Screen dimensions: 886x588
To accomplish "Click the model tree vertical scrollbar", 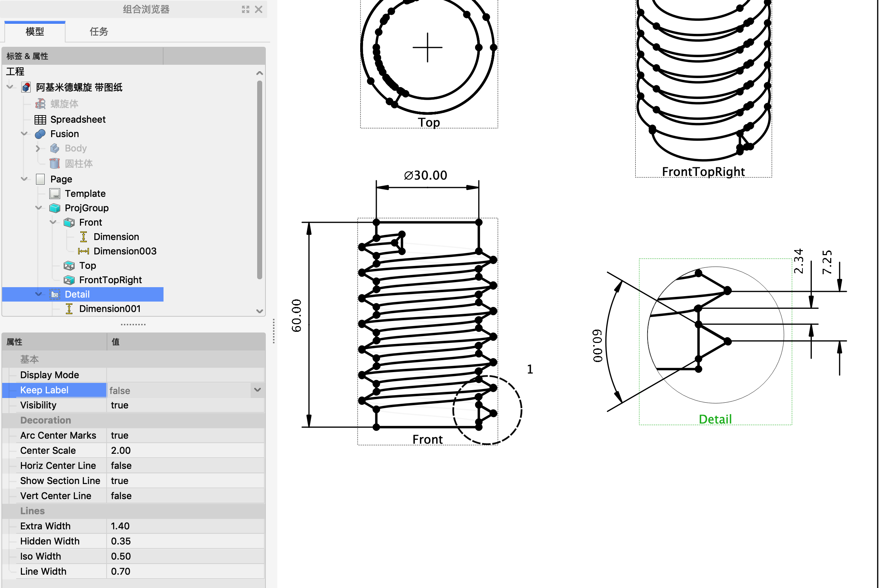I will click(x=259, y=180).
